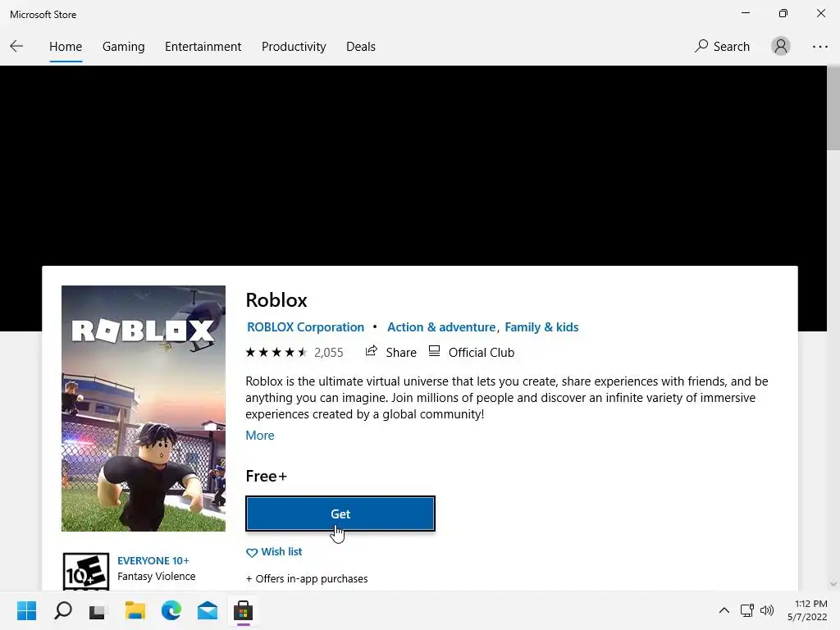The width and height of the screenshot is (840, 630).
Task: Click the vertical scrollbar thumb
Action: click(x=833, y=108)
